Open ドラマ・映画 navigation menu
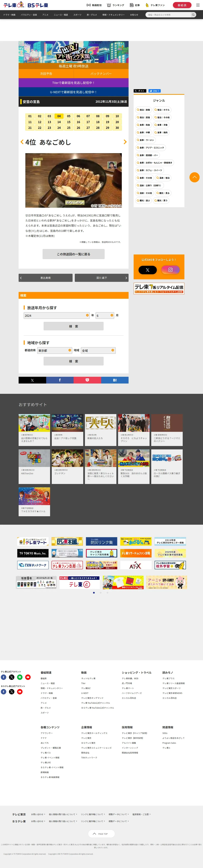The image size is (203, 868). click(9, 15)
